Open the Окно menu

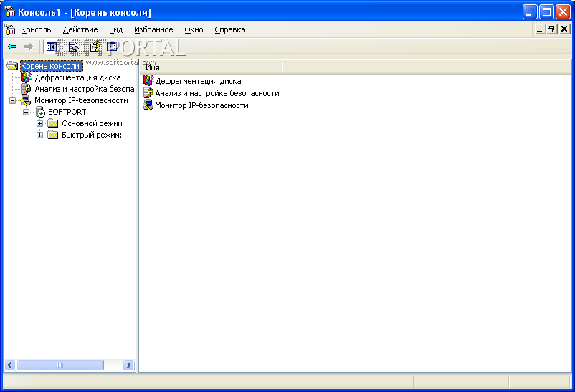click(x=194, y=29)
